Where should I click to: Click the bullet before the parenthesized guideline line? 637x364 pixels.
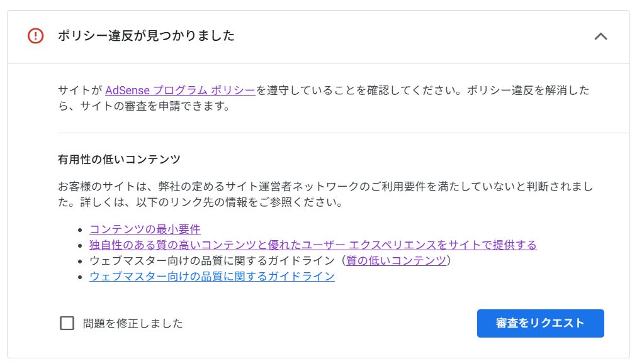(x=80, y=261)
